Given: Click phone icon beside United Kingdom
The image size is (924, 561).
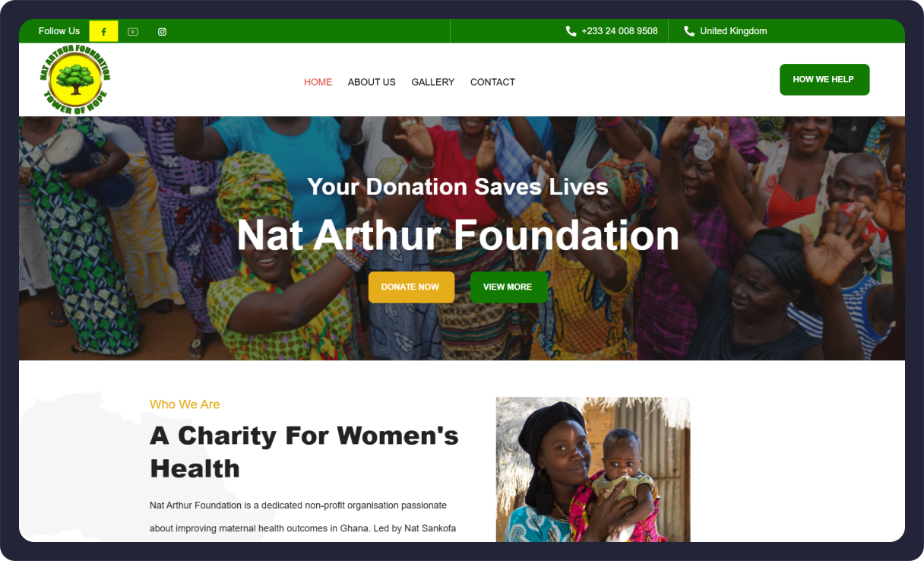Looking at the screenshot, I should (689, 31).
